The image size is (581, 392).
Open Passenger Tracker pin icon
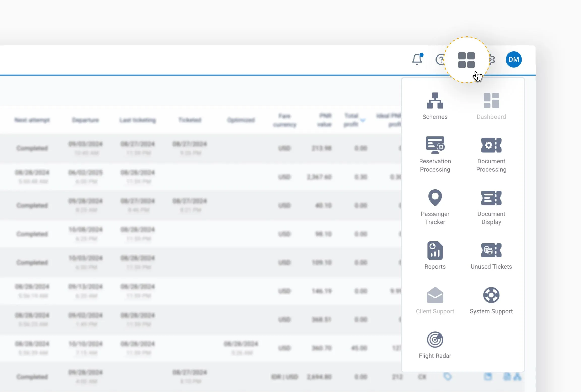pyautogui.click(x=435, y=198)
